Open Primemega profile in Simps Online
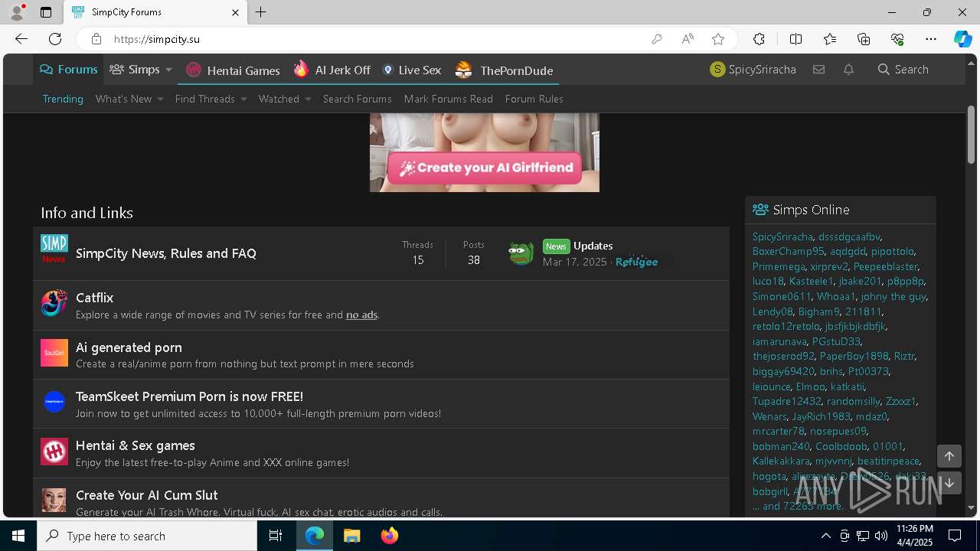The width and height of the screenshot is (980, 551). point(779,266)
